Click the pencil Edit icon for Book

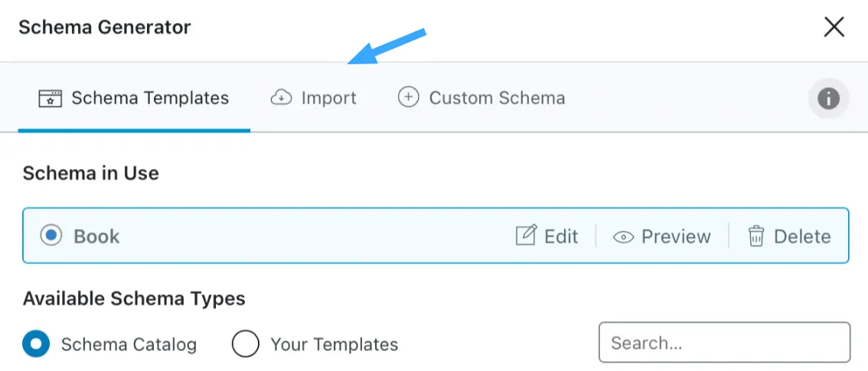(x=526, y=236)
